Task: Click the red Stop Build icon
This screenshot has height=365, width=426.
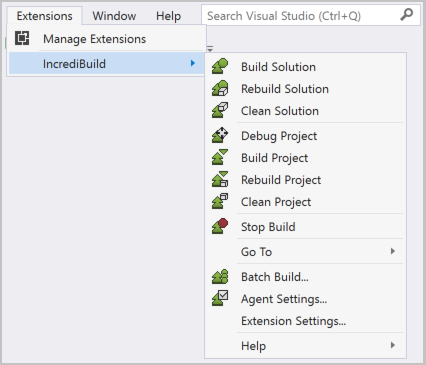Action: coord(220,226)
